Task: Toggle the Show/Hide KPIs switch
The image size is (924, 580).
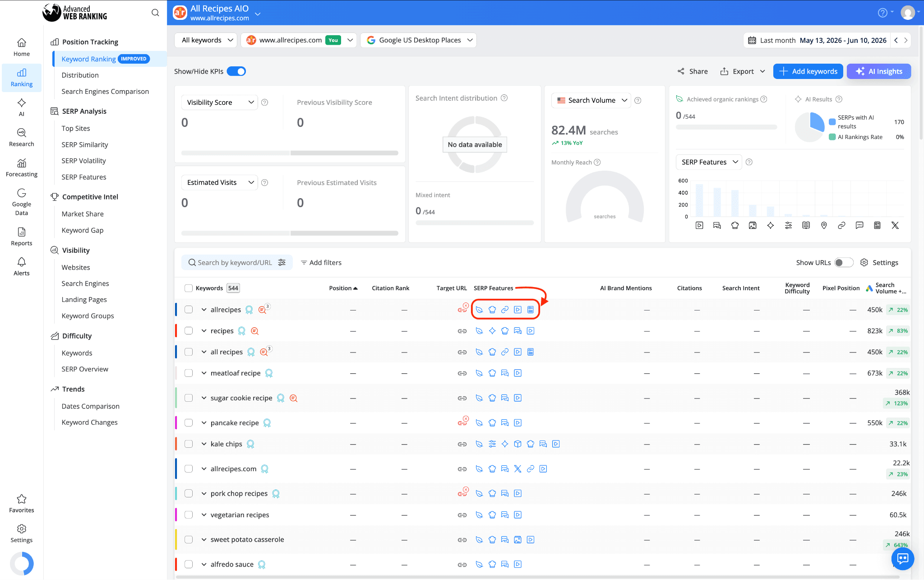Action: (x=236, y=71)
